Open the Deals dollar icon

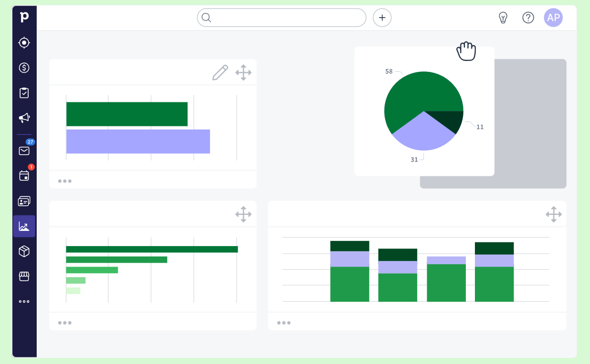pyautogui.click(x=24, y=68)
